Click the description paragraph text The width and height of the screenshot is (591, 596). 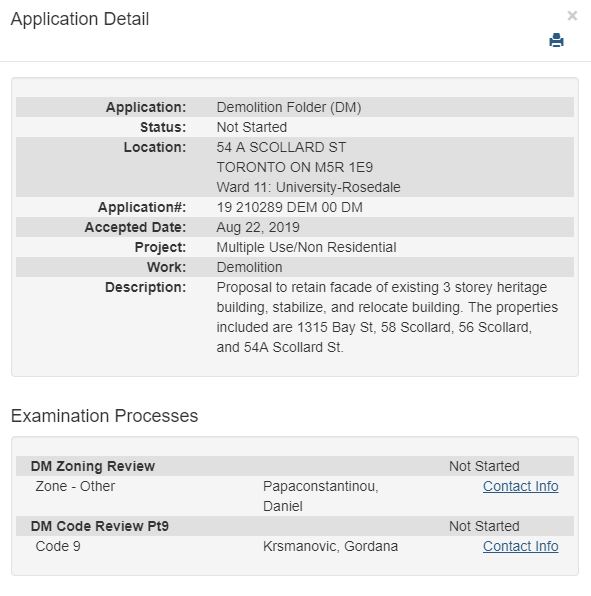(x=387, y=317)
